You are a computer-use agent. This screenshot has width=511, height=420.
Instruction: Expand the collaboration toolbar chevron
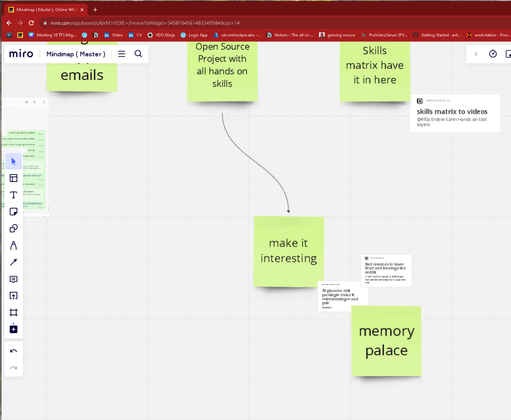tap(476, 54)
